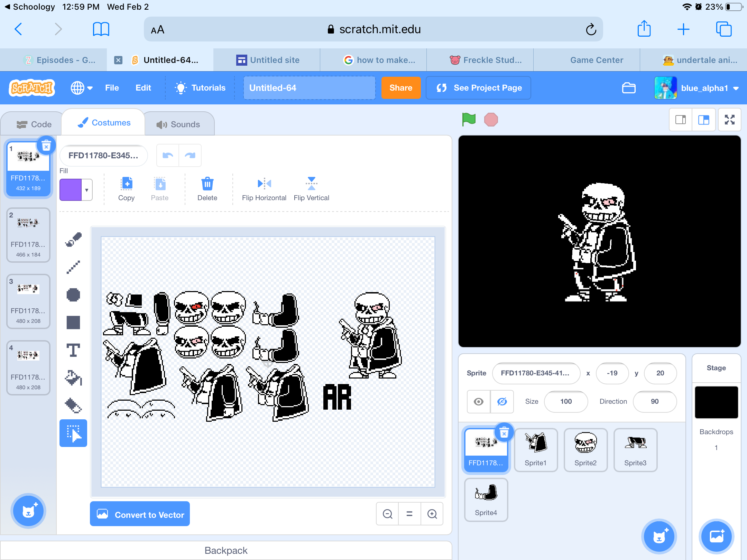Choose the Fill tool
This screenshot has width=747, height=560.
click(x=73, y=377)
